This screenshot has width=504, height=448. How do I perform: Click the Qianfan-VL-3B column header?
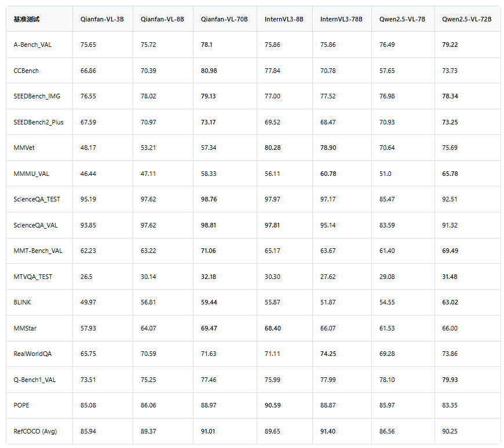(102, 19)
